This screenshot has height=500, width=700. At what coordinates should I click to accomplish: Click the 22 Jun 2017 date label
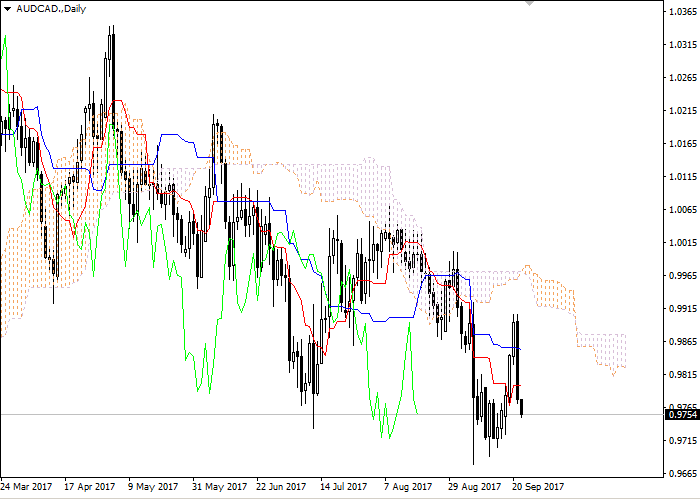(x=281, y=487)
